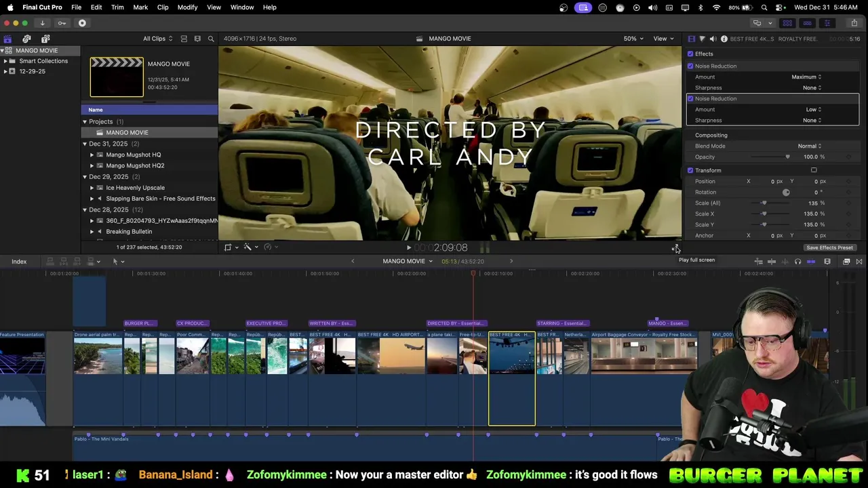The image size is (868, 488).
Task: Open Amount Maximum dropdown
Action: tap(806, 77)
